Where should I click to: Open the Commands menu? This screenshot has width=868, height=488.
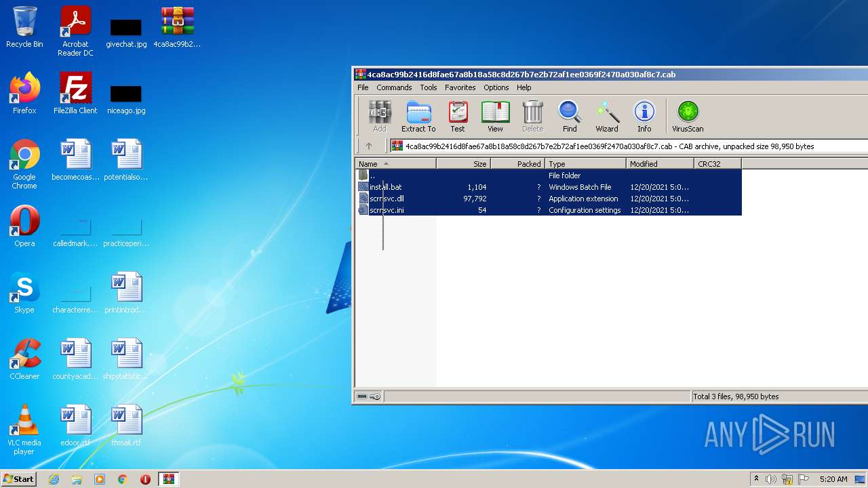tap(394, 87)
